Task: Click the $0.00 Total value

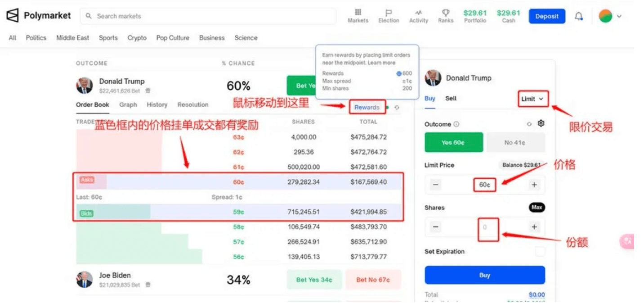Action: (x=537, y=294)
